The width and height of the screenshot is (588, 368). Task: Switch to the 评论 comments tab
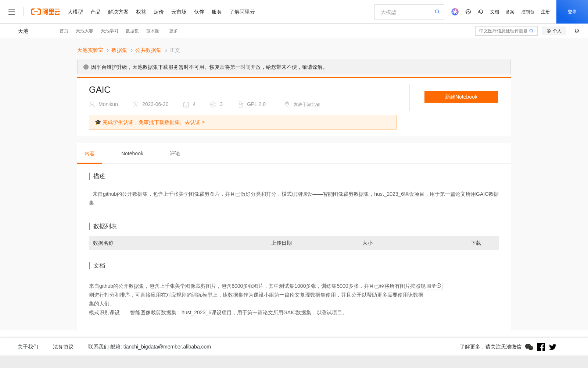point(175,153)
